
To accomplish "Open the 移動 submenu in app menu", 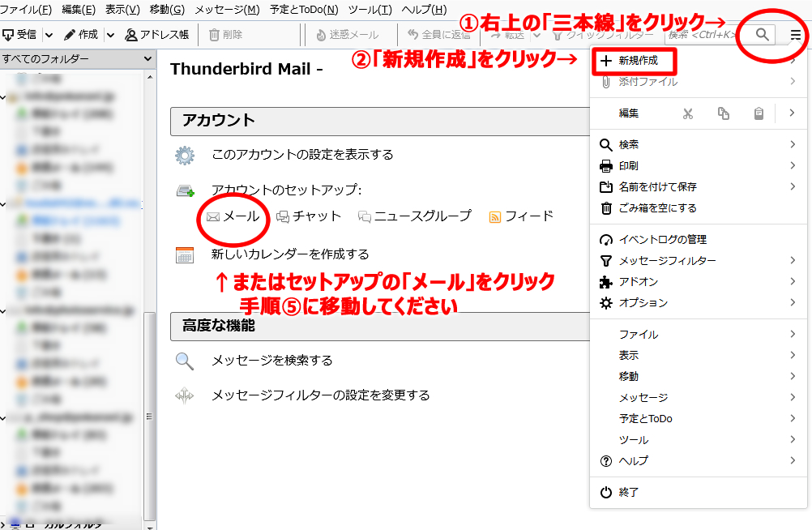I will tap(698, 377).
